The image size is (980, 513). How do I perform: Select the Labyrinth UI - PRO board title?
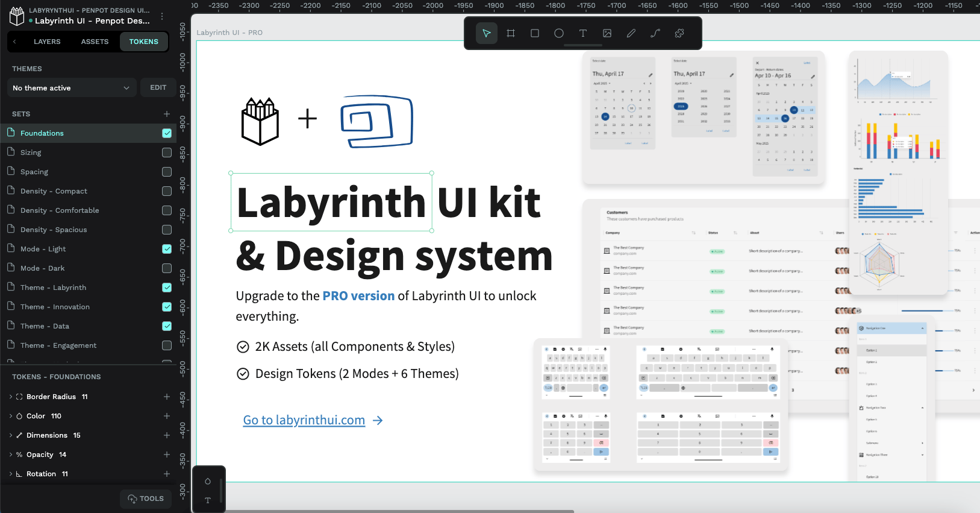coord(229,33)
